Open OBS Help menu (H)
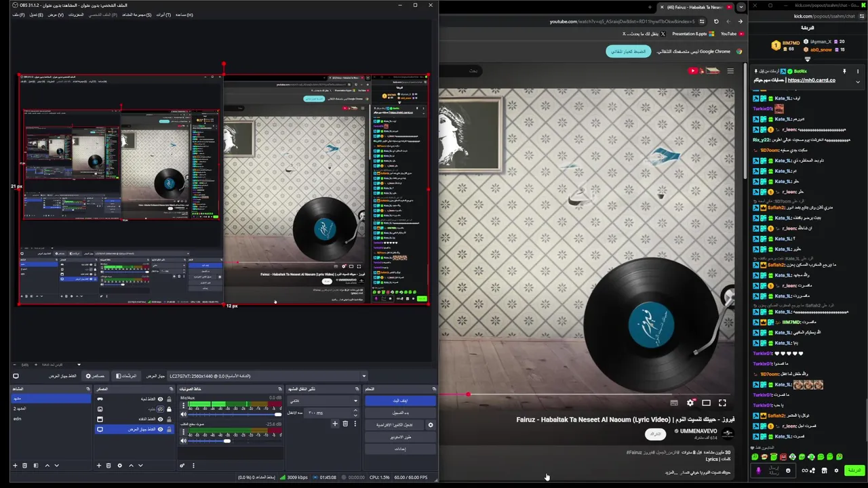 point(184,14)
